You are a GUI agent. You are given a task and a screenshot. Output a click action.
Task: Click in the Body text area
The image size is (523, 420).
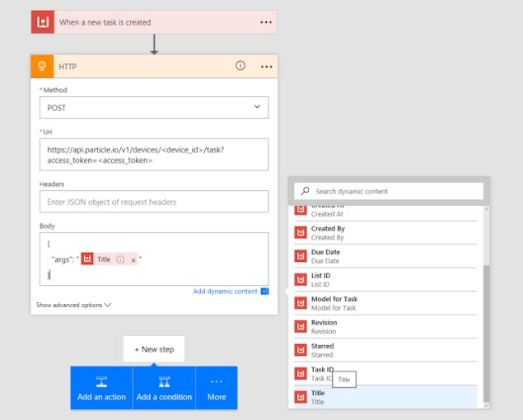click(154, 259)
